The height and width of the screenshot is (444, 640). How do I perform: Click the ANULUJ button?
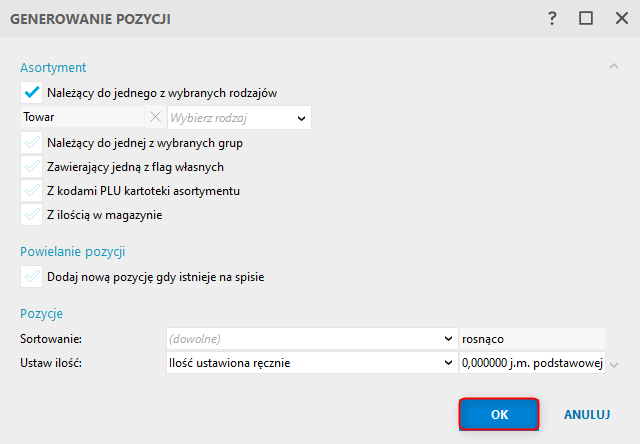(587, 414)
